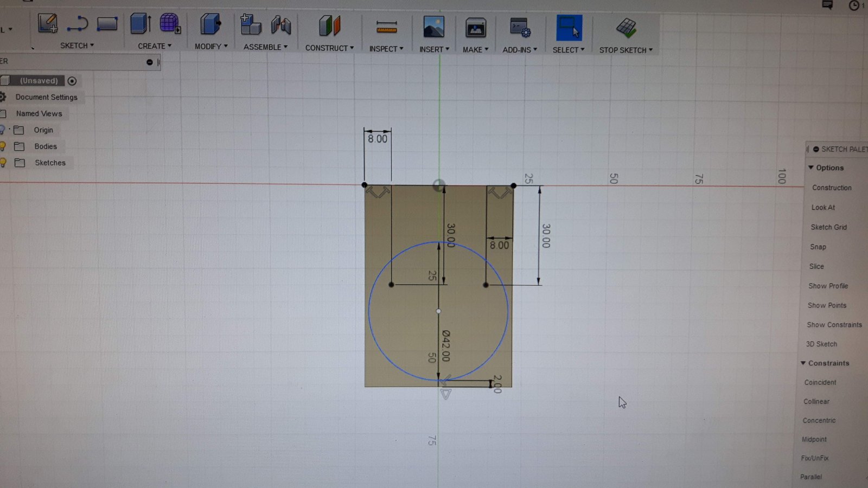This screenshot has width=868, height=488.
Task: Click the Stop Sketch icon
Action: point(626,28)
